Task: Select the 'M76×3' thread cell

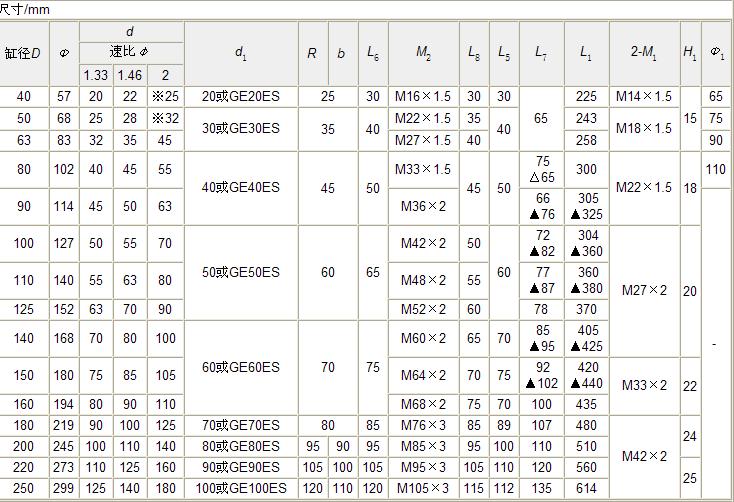Action: click(424, 426)
